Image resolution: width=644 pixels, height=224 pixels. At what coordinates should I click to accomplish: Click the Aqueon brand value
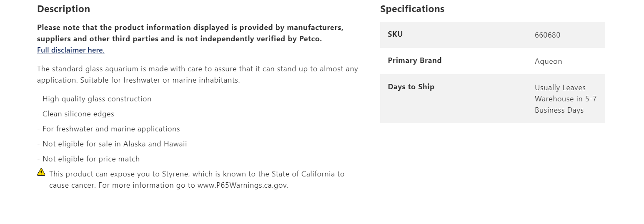point(548,61)
